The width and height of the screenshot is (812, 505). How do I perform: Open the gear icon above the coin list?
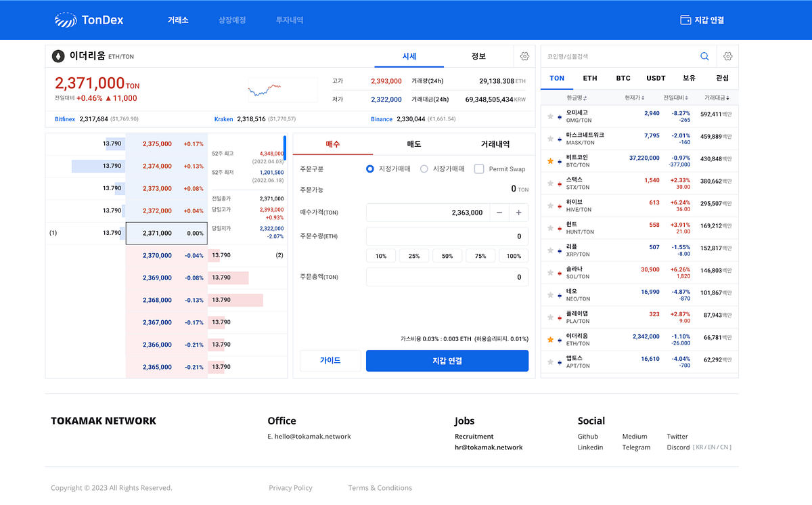click(x=727, y=56)
